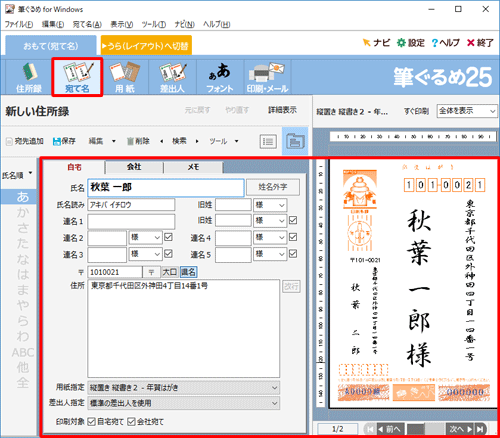The height and width of the screenshot is (438, 500).
Task: Click the ナビ navigation icon
Action: [376, 43]
